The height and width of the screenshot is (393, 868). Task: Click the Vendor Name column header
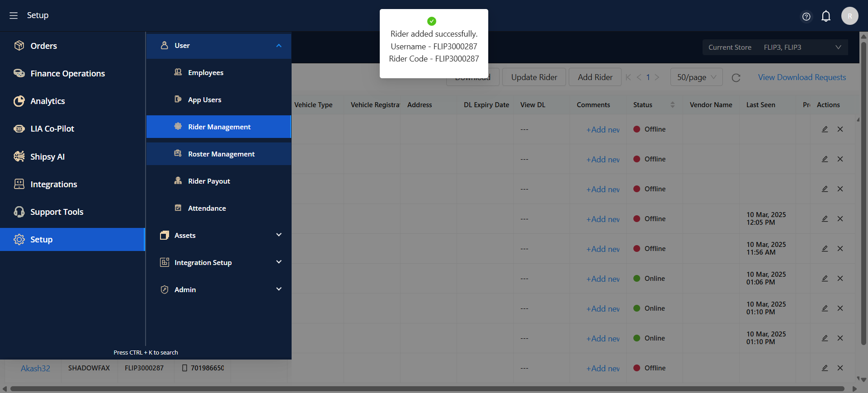(x=711, y=104)
